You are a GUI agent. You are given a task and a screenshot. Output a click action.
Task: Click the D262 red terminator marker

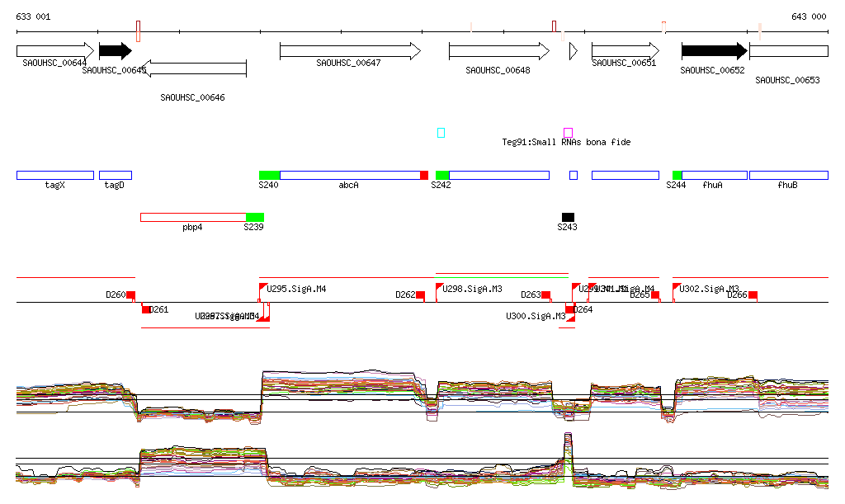(420, 295)
